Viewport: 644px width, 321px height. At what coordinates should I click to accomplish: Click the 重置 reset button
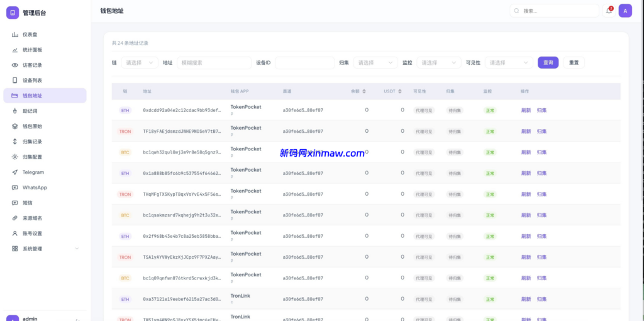(574, 63)
